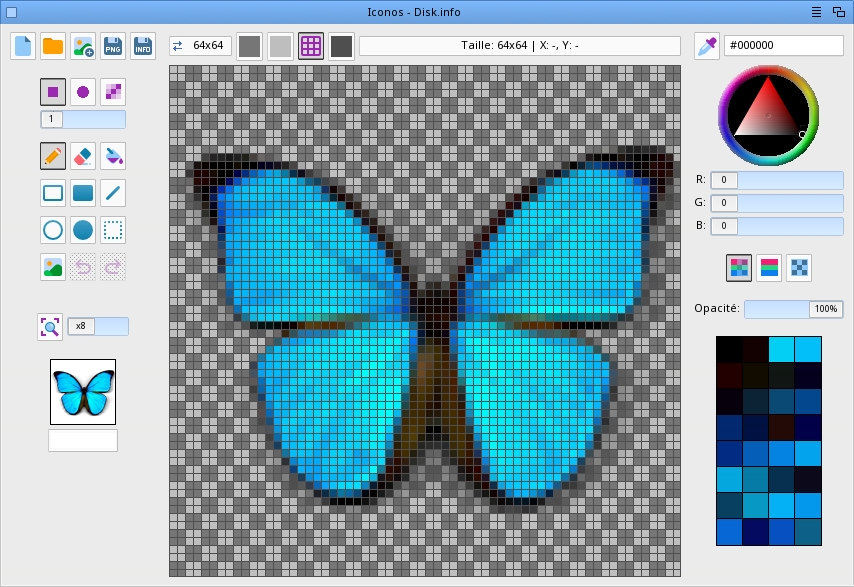Click the #000000 hex color field

tap(783, 46)
